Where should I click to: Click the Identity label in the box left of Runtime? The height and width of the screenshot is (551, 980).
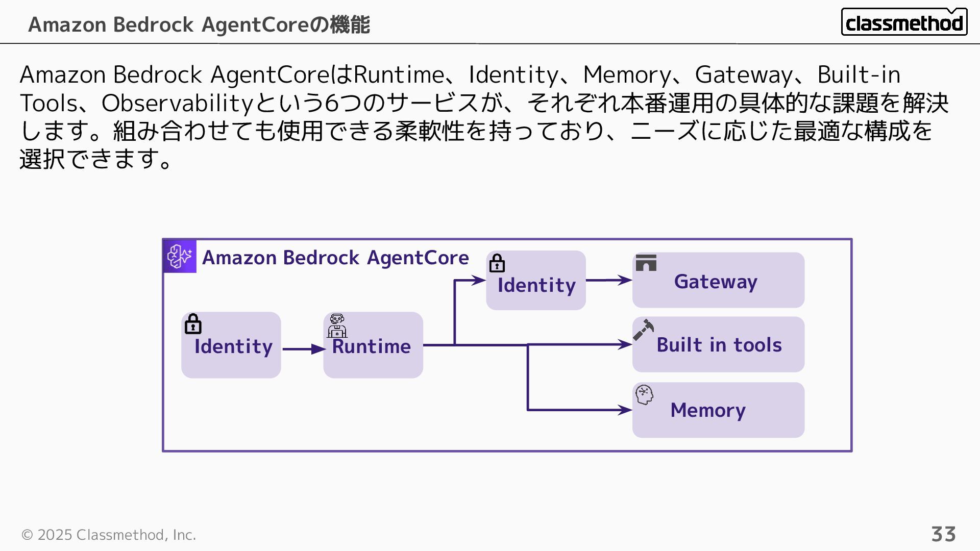pyautogui.click(x=233, y=346)
